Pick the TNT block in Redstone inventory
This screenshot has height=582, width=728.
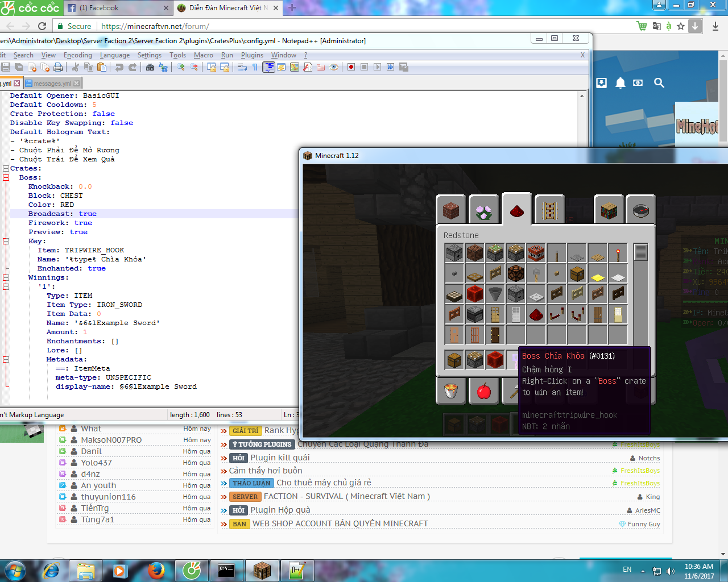point(536,253)
